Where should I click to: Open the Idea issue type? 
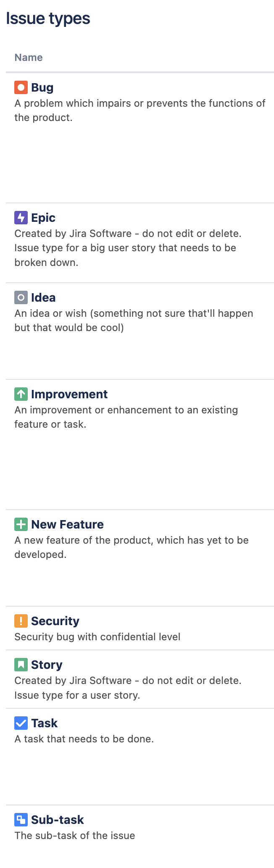(43, 297)
